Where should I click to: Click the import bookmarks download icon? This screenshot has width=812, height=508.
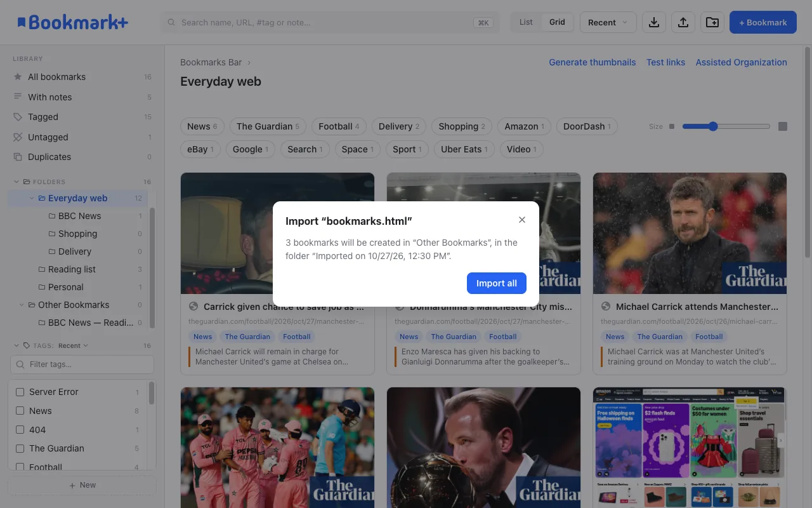click(654, 22)
